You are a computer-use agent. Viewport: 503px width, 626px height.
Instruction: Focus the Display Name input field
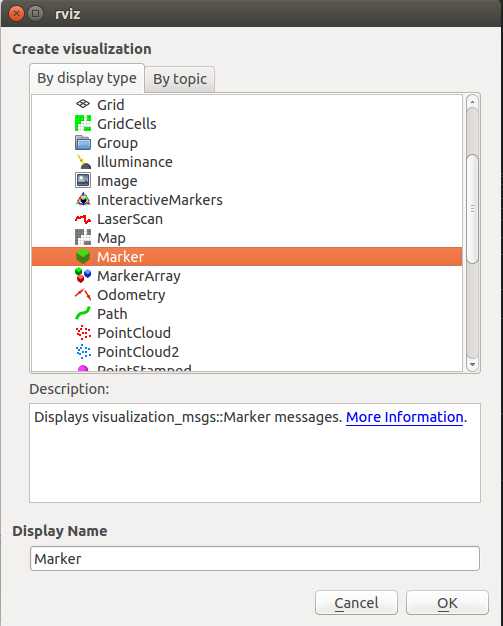point(255,559)
